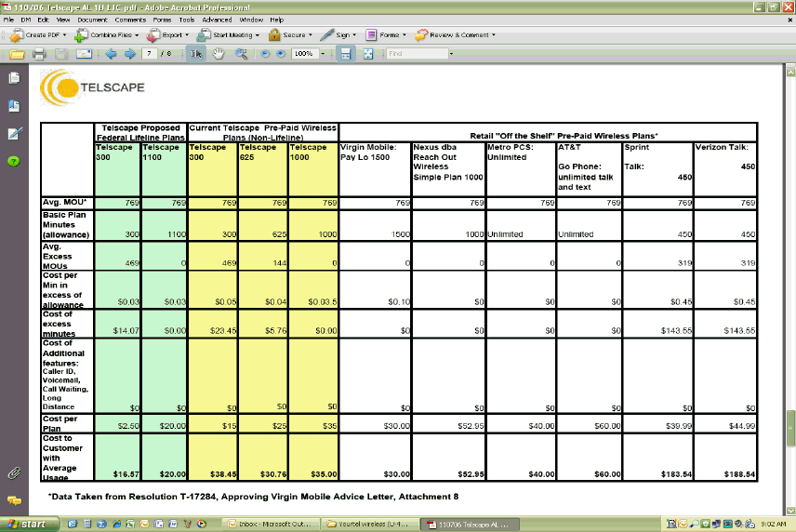The width and height of the screenshot is (796, 532).
Task: Activate the Select tool
Action: (x=196, y=54)
